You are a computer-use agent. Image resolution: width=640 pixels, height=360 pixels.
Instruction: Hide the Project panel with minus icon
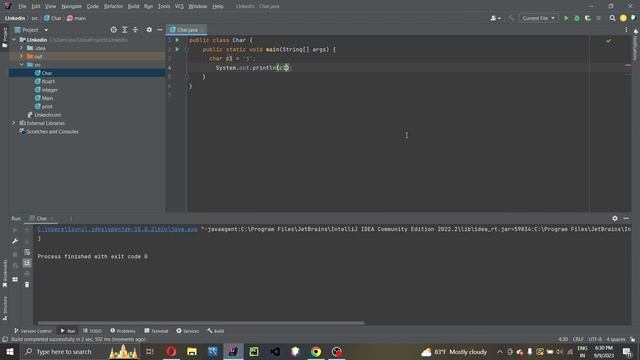pos(160,30)
